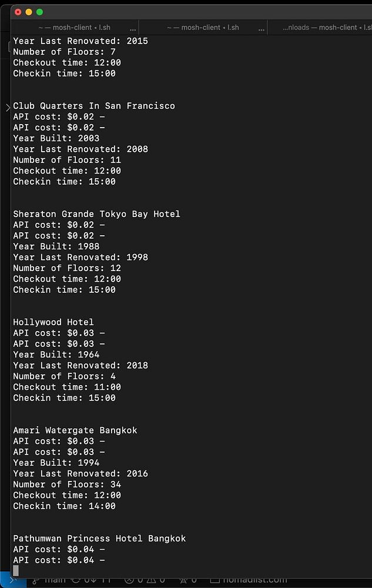This screenshot has height=588, width=372.
Task: Click the ellipsis on the first terminal tab
Action: tap(133, 28)
